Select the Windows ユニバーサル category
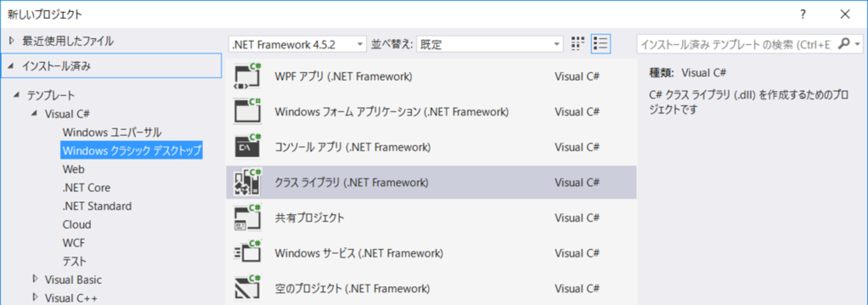This screenshot has width=868, height=305. [x=112, y=132]
